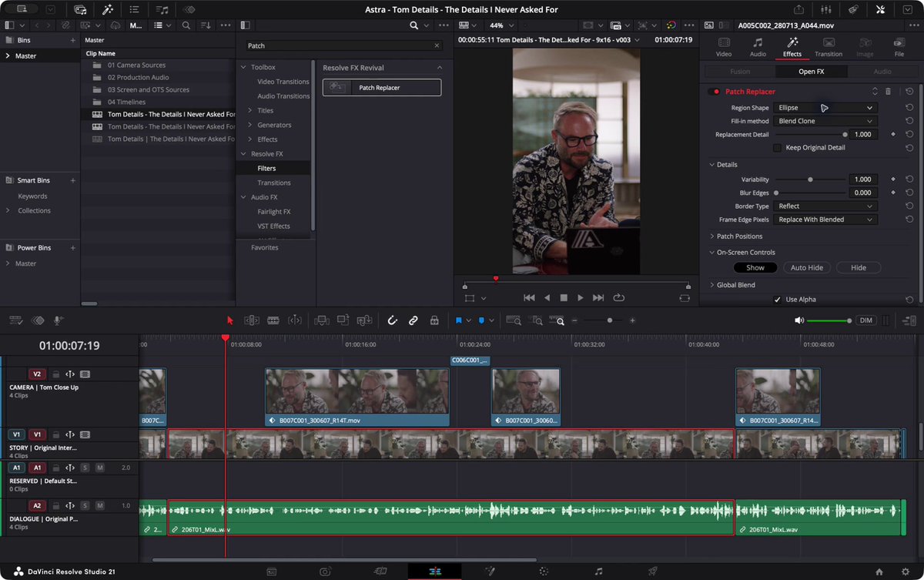Add a blue flag to the clip
This screenshot has width=924, height=580.
point(458,320)
